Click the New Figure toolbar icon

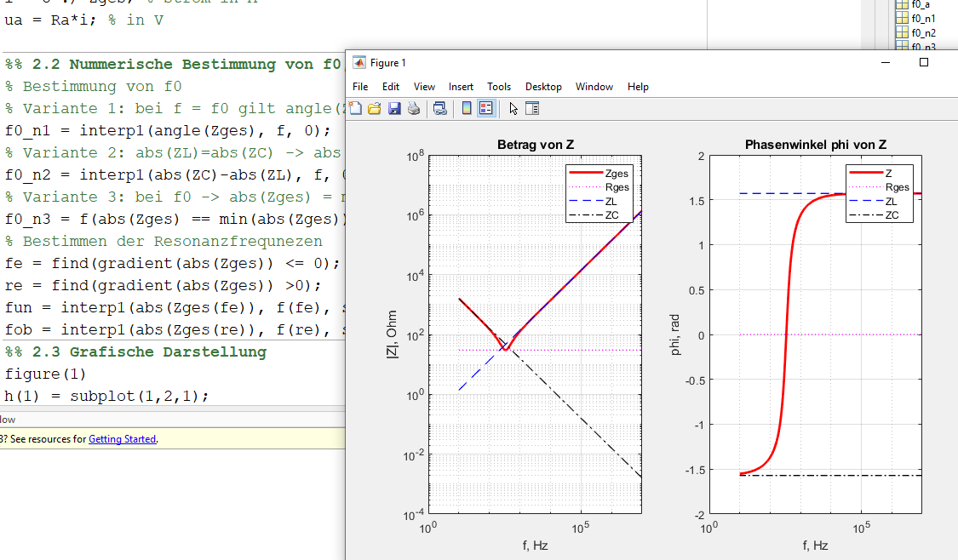pos(356,108)
